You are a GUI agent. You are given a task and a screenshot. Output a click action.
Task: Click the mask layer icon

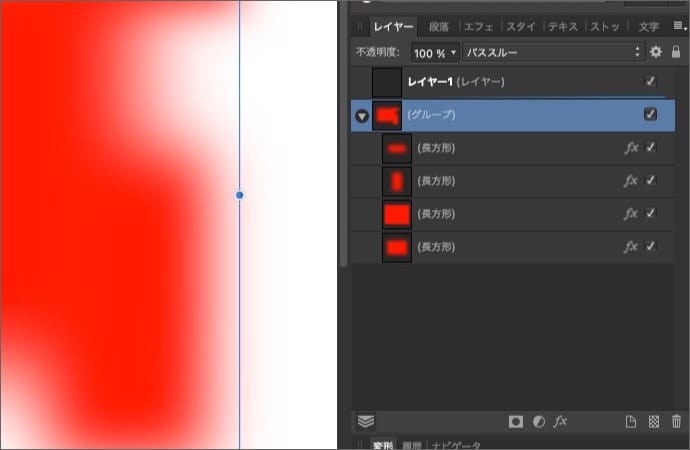516,422
